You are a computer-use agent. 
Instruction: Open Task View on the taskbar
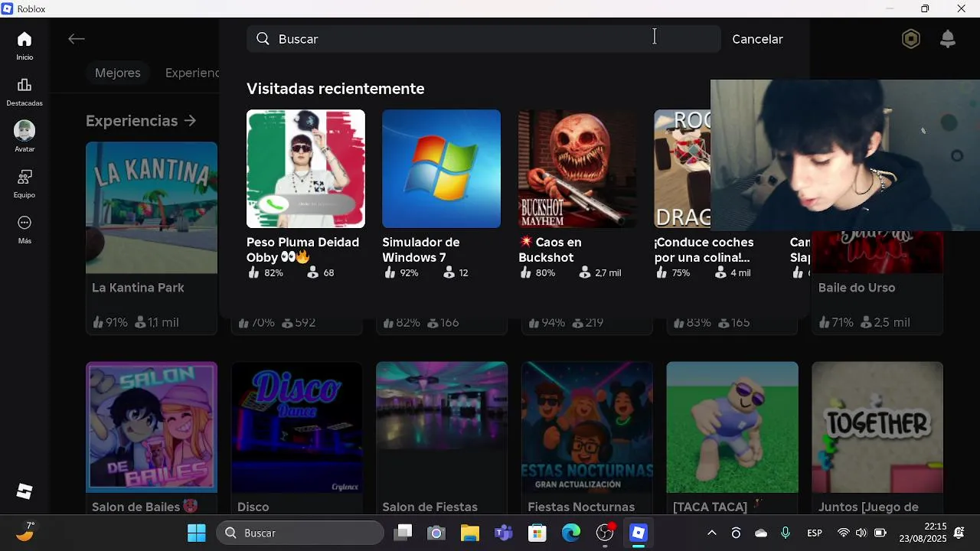403,533
